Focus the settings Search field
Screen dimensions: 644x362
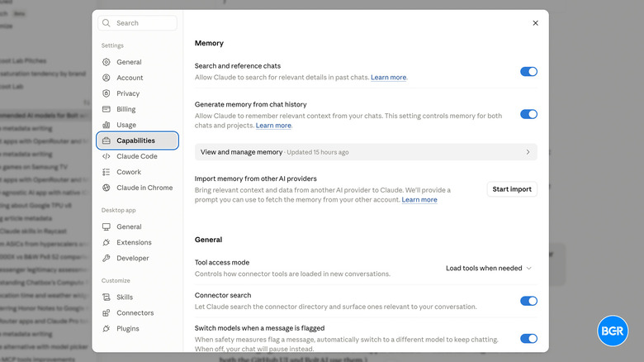click(137, 23)
